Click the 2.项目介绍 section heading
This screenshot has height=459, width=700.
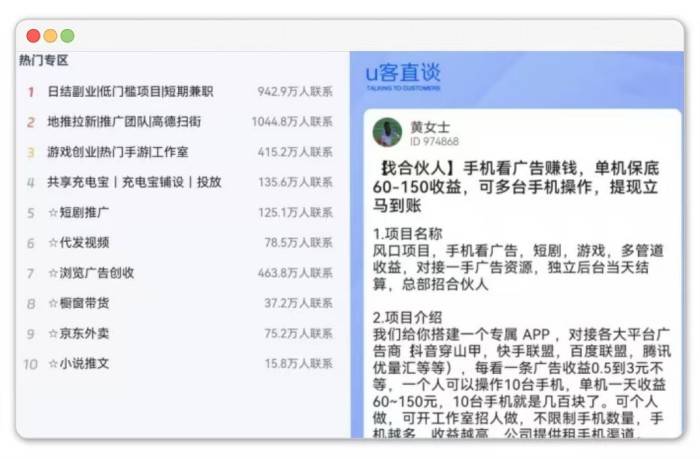408,317
